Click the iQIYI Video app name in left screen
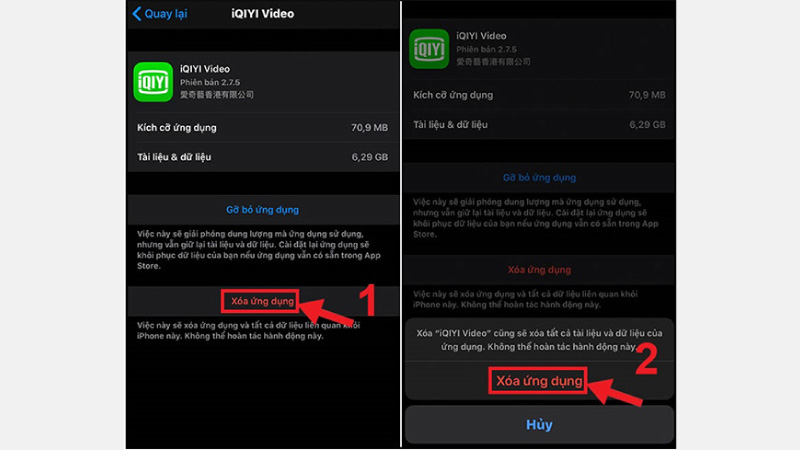The height and width of the screenshot is (450, 800). pos(205,69)
